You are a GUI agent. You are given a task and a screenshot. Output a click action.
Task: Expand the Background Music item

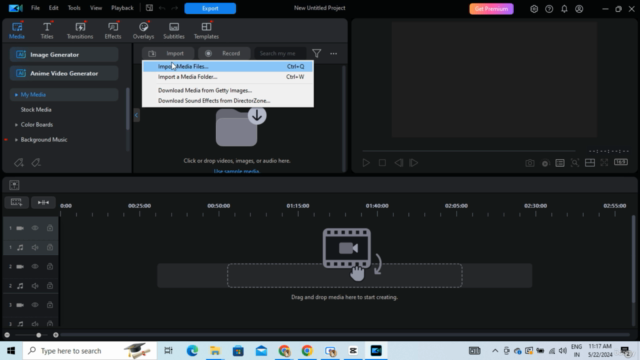16,140
